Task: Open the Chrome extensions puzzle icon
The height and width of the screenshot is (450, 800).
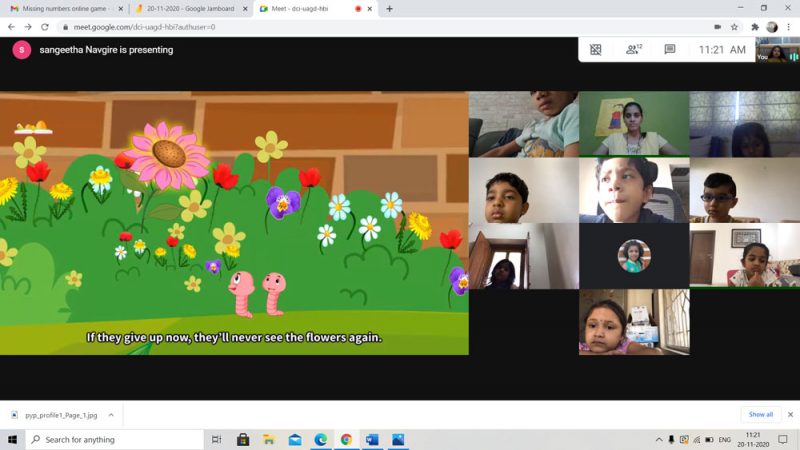Action: pyautogui.click(x=755, y=27)
